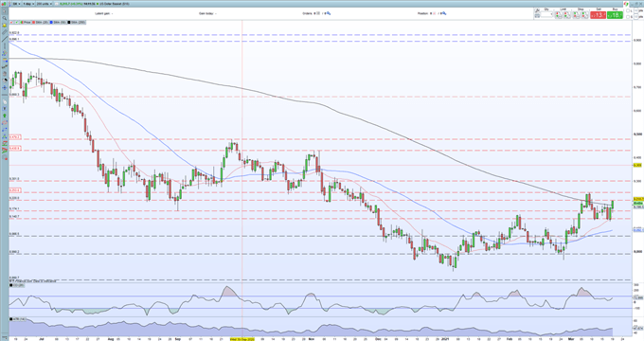Open the 200 units dropdown
Image resolution: width=644 pixels, height=341 pixels.
point(44,4)
